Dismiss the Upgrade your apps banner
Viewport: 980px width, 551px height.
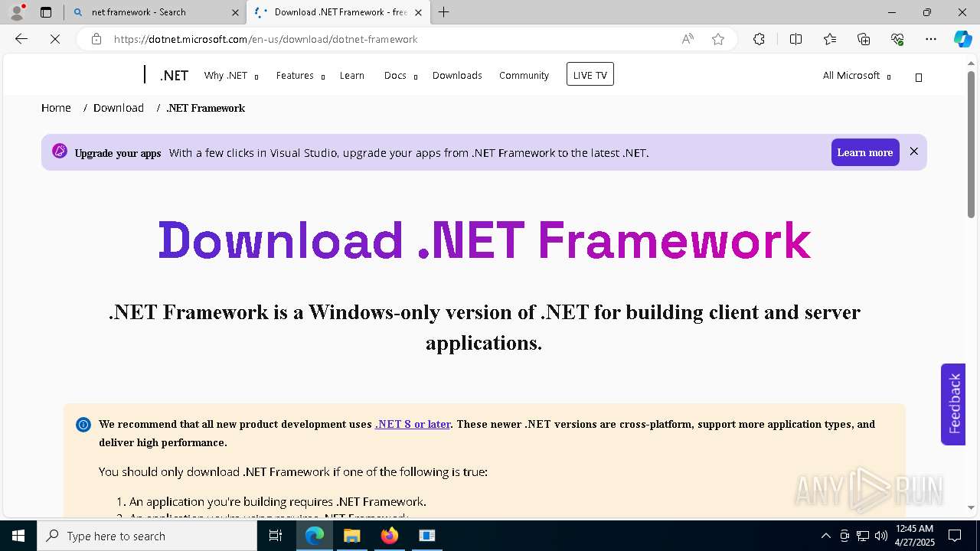click(x=913, y=152)
